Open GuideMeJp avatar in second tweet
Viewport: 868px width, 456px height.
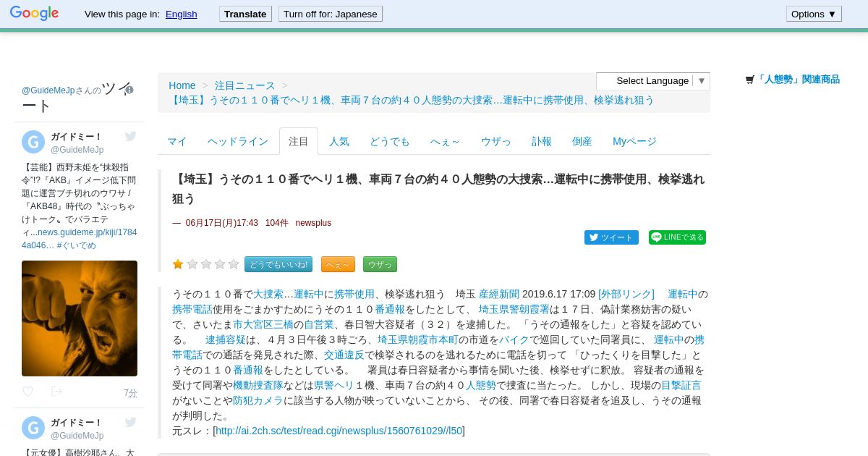pos(33,428)
